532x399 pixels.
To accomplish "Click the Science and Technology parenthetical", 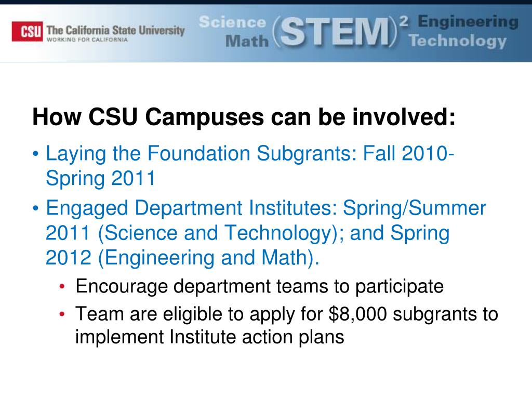I will coord(220,233).
